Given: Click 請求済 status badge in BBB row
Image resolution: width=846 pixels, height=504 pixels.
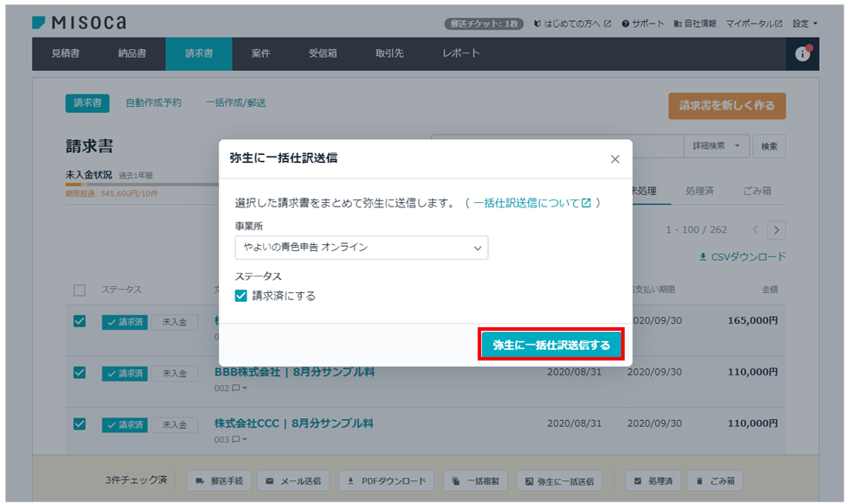Looking at the screenshot, I should click(x=124, y=374).
